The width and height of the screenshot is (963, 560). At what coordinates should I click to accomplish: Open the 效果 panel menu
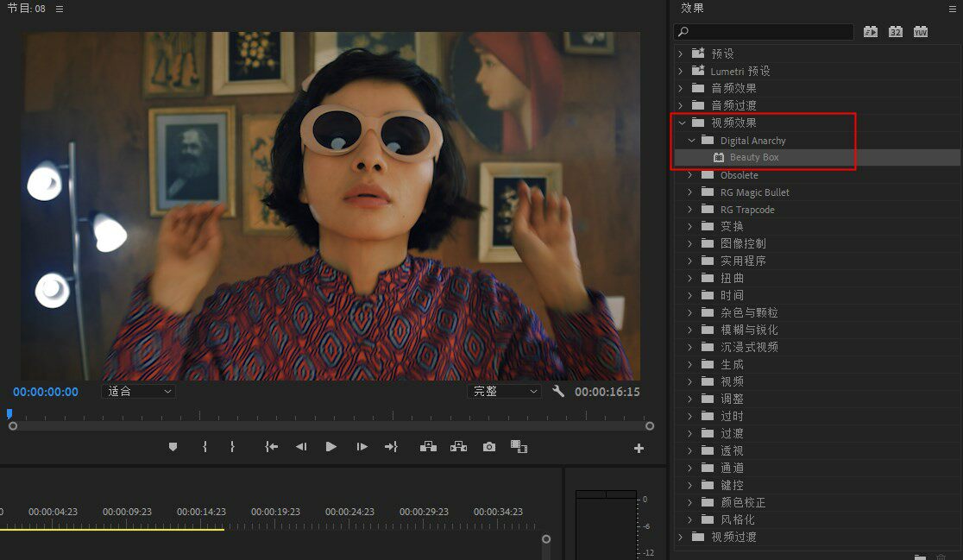point(953,9)
